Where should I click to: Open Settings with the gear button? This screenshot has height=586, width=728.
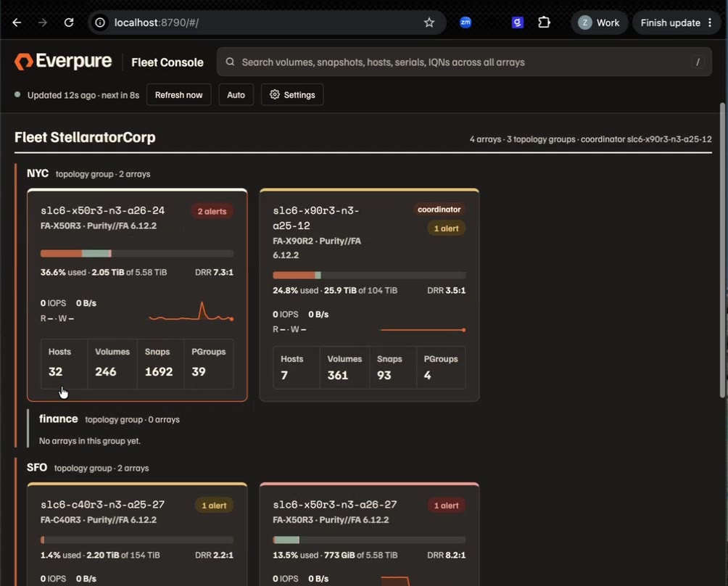click(292, 95)
